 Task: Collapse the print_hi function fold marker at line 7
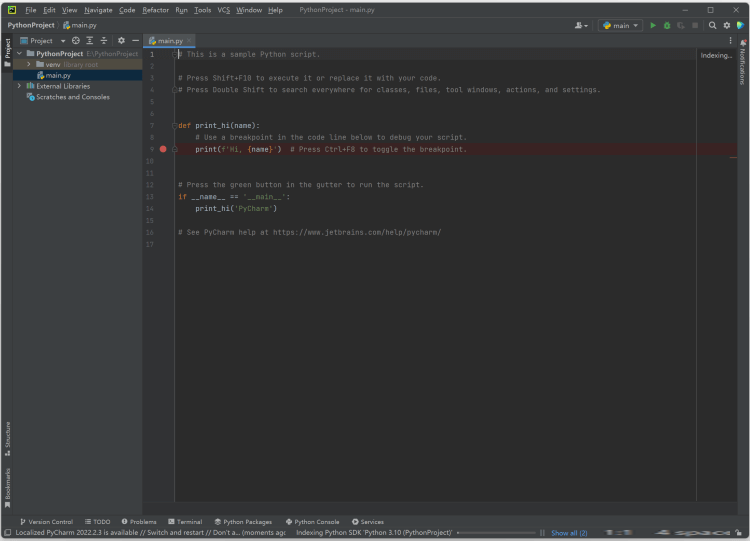(175, 126)
